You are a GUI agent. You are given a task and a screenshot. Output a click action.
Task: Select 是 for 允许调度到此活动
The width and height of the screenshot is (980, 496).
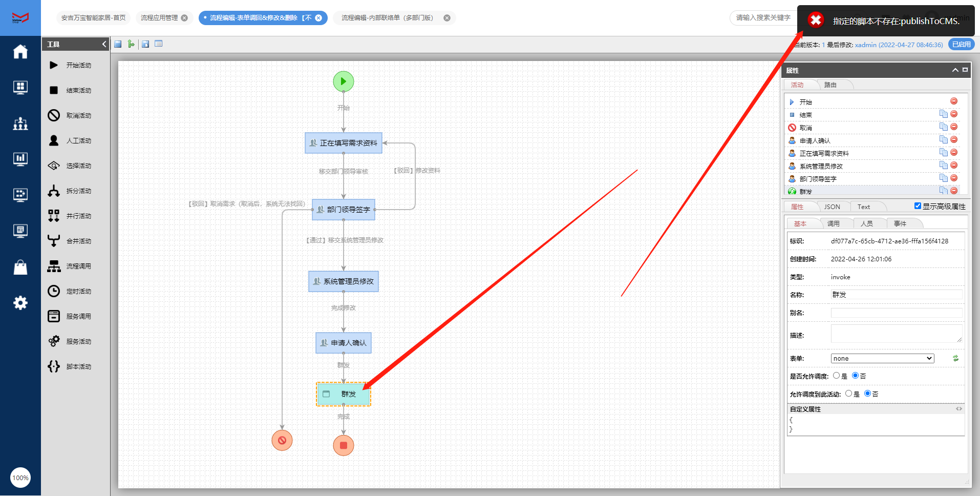click(848, 394)
